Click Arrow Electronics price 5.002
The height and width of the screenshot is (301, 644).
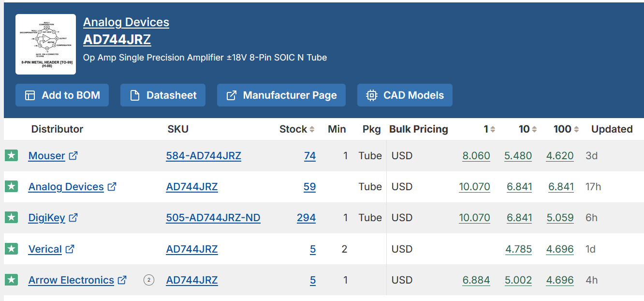(518, 280)
